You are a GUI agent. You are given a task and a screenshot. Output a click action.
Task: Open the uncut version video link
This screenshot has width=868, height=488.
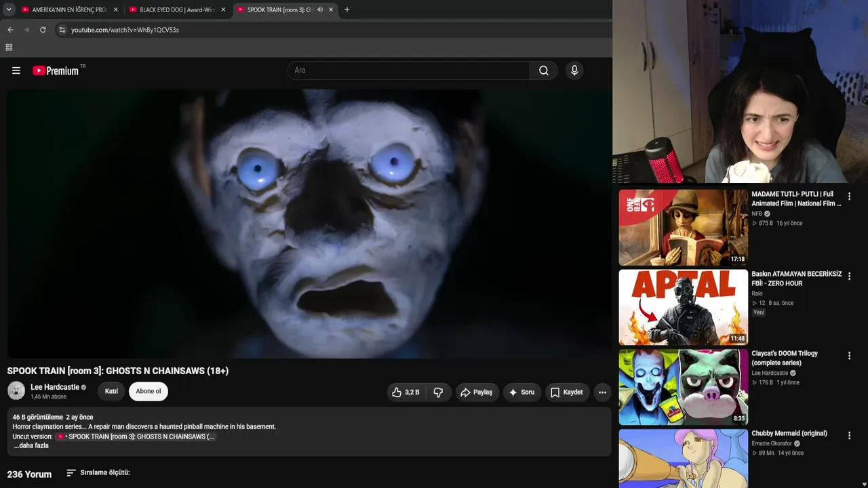(136, 436)
